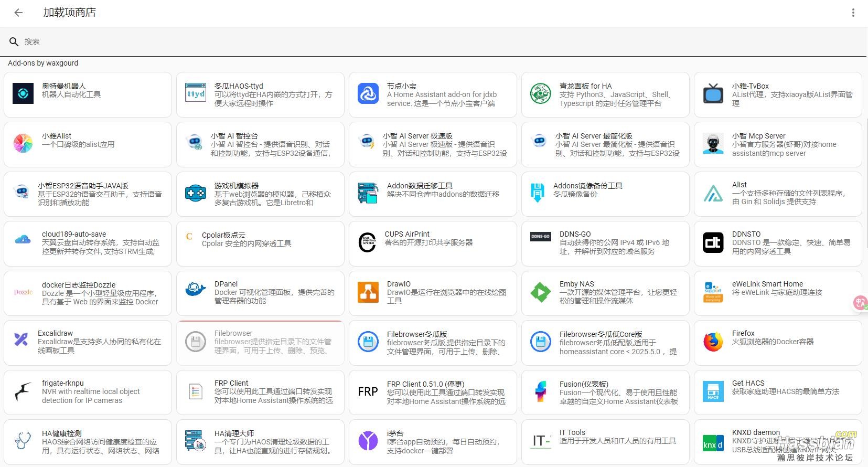This screenshot has height=467, width=868.
Task: Open the FRP Client add-on card
Action: click(x=260, y=392)
